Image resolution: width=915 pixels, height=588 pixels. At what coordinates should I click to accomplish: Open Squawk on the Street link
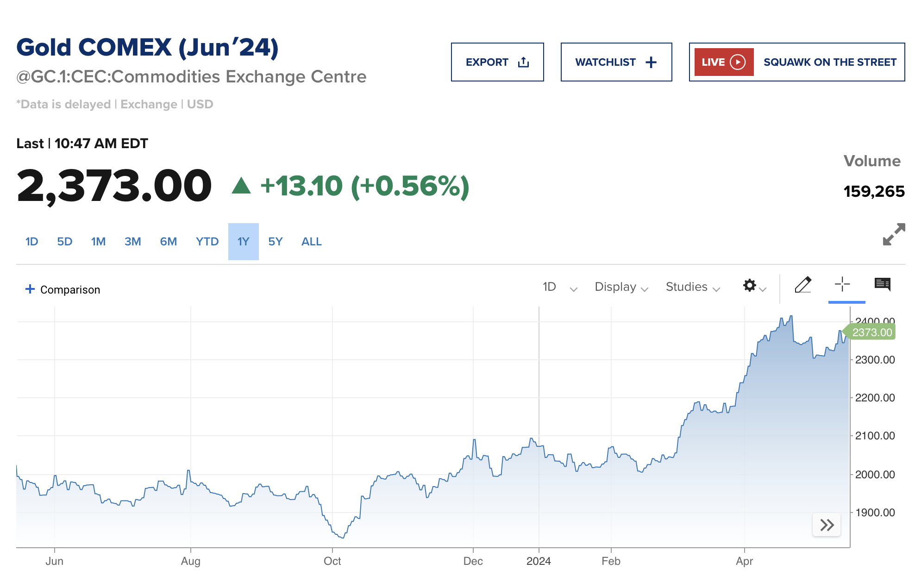[829, 62]
